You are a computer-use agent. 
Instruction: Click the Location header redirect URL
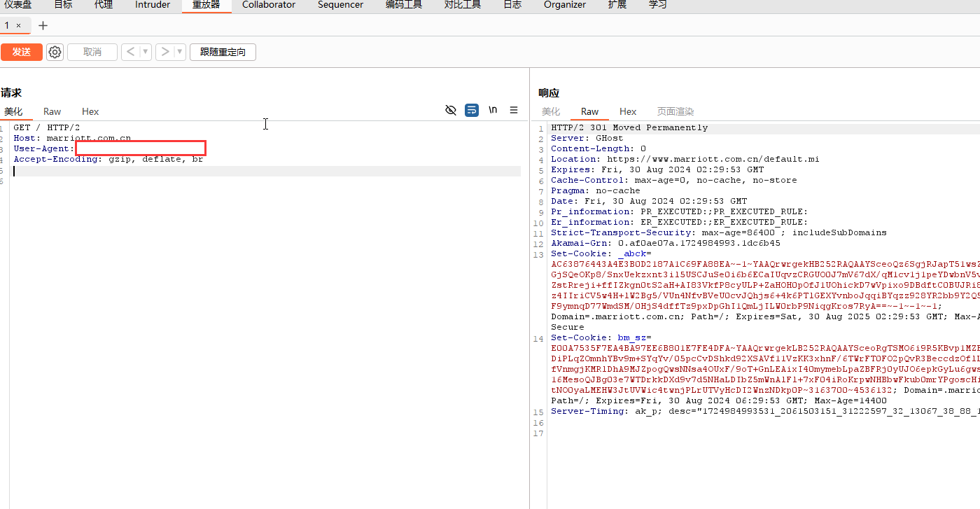713,159
